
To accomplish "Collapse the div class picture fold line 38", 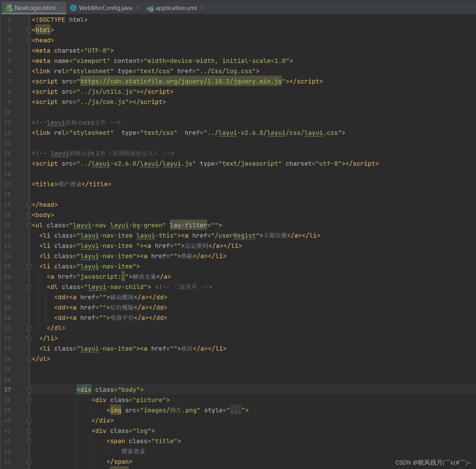I will (x=29, y=400).
